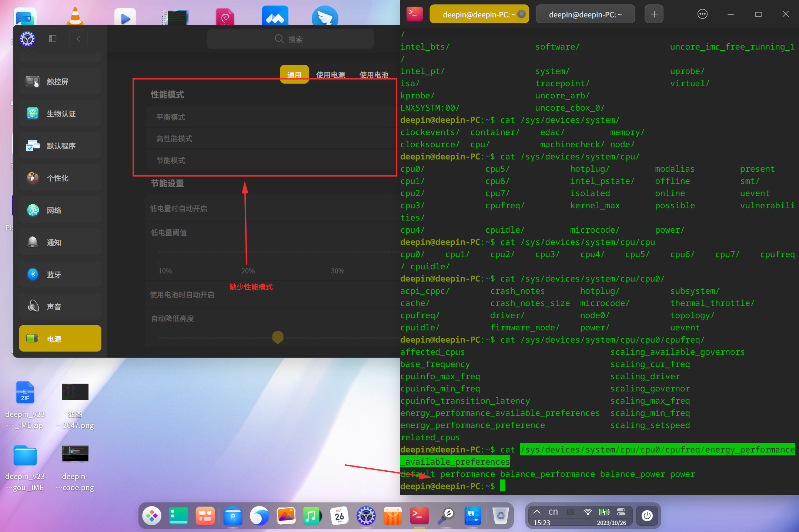Expand the system tray chevron near the clock

point(536,512)
